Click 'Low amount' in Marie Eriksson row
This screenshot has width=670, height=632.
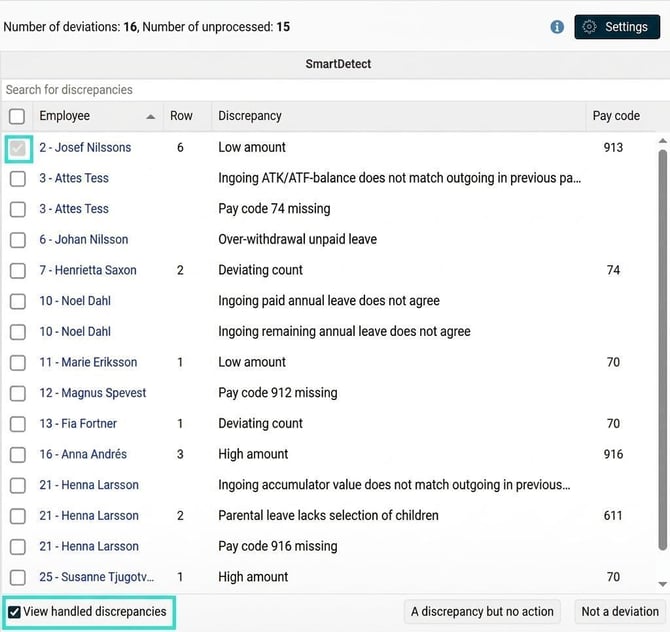click(x=252, y=362)
